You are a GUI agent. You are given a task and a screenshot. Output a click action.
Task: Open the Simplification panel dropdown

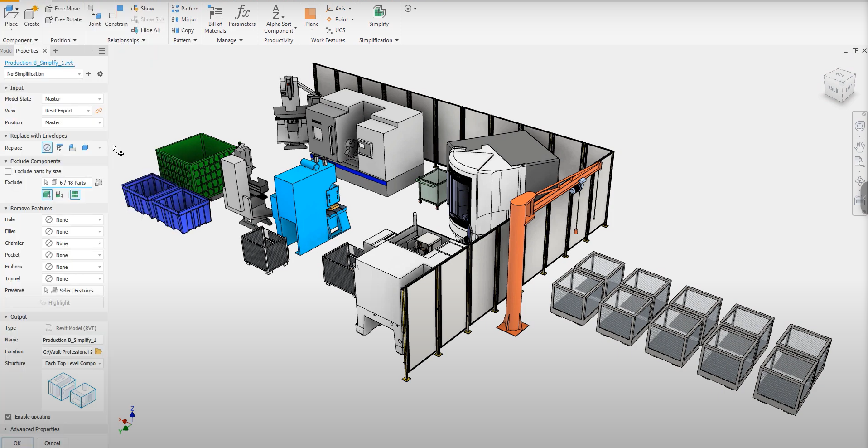pos(379,40)
